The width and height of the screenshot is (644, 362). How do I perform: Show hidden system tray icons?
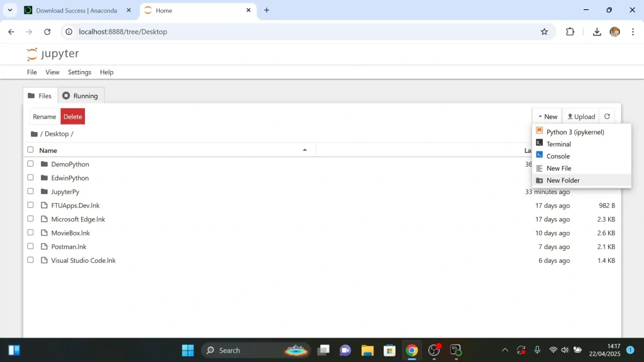[505, 350]
